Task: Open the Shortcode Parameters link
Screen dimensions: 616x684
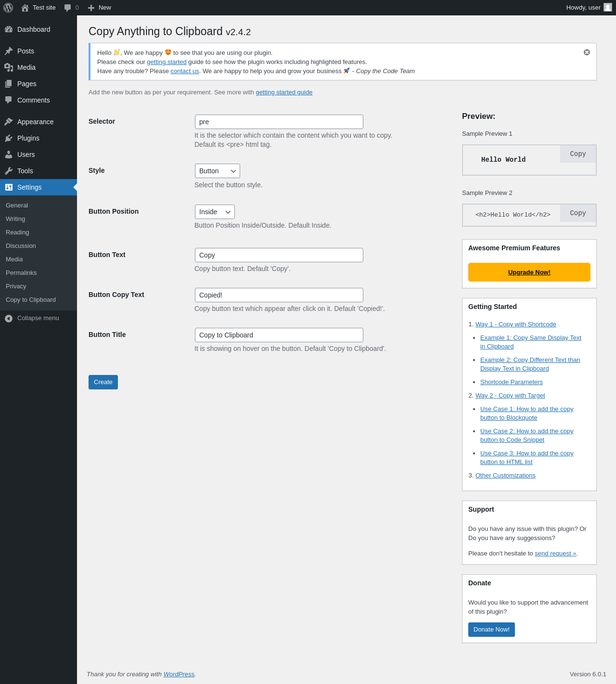Action: tap(512, 382)
